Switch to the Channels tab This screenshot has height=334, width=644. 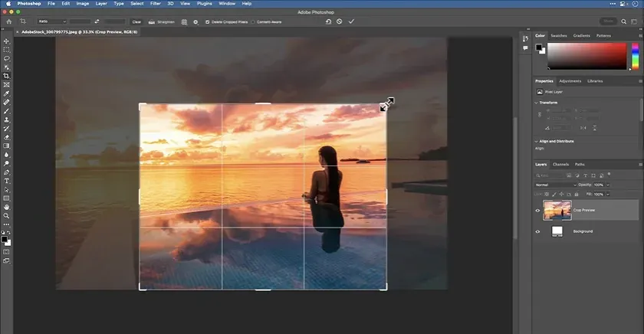(x=561, y=164)
